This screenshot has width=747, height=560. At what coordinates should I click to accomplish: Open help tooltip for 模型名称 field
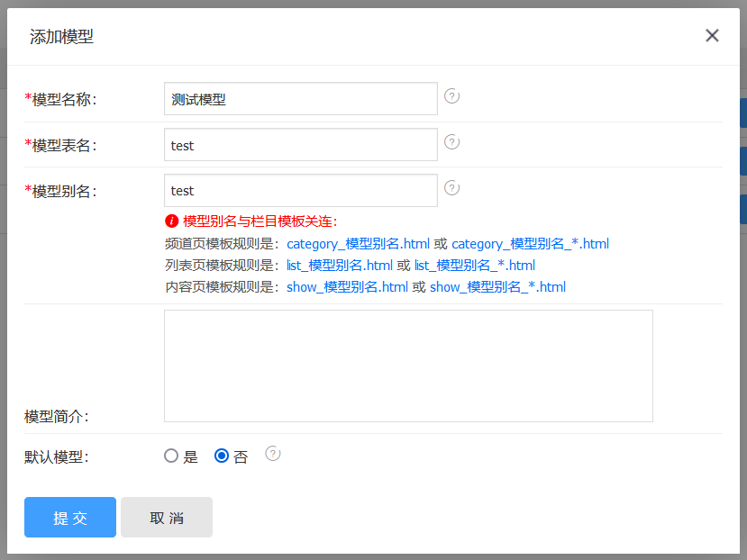click(451, 96)
